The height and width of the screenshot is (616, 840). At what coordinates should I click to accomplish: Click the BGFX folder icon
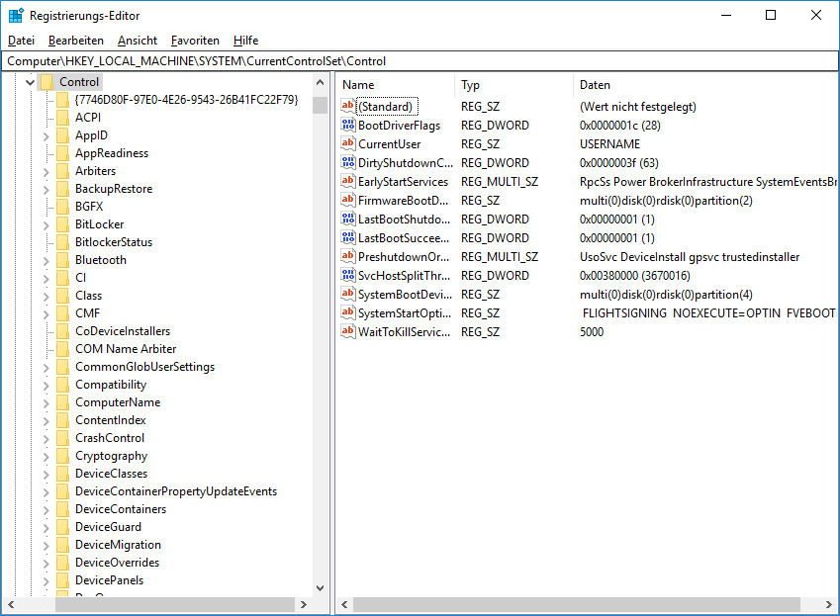point(62,206)
